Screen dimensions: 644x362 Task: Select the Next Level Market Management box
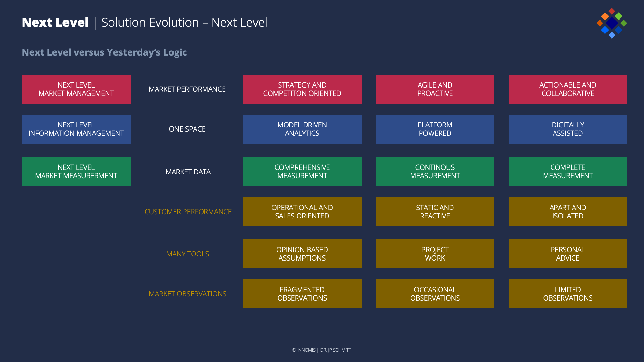[x=76, y=89]
